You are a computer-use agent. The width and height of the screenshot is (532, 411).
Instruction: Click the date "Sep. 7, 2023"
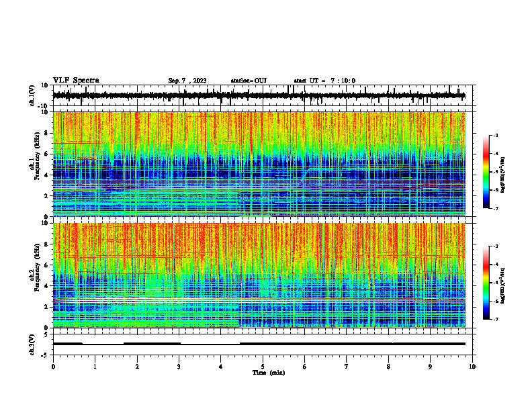187,81
